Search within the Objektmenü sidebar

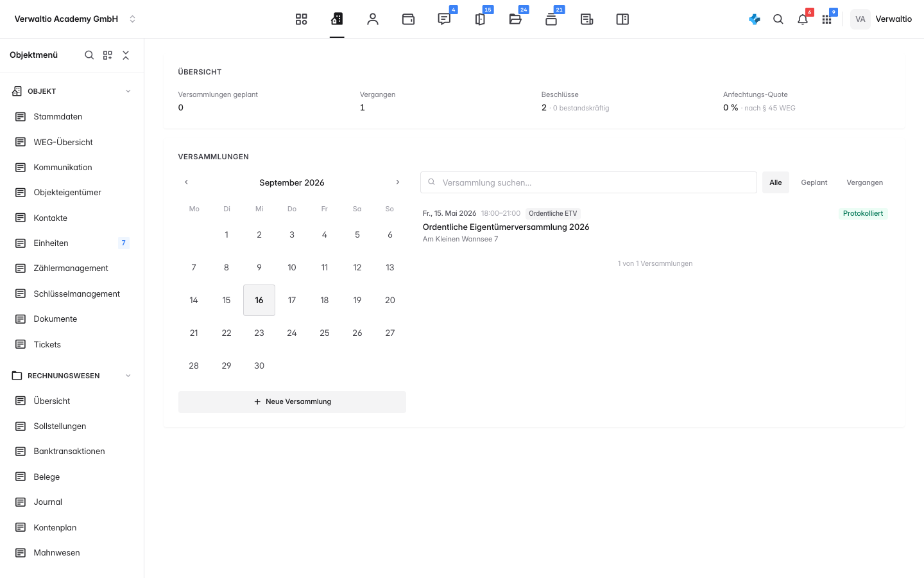(x=89, y=55)
